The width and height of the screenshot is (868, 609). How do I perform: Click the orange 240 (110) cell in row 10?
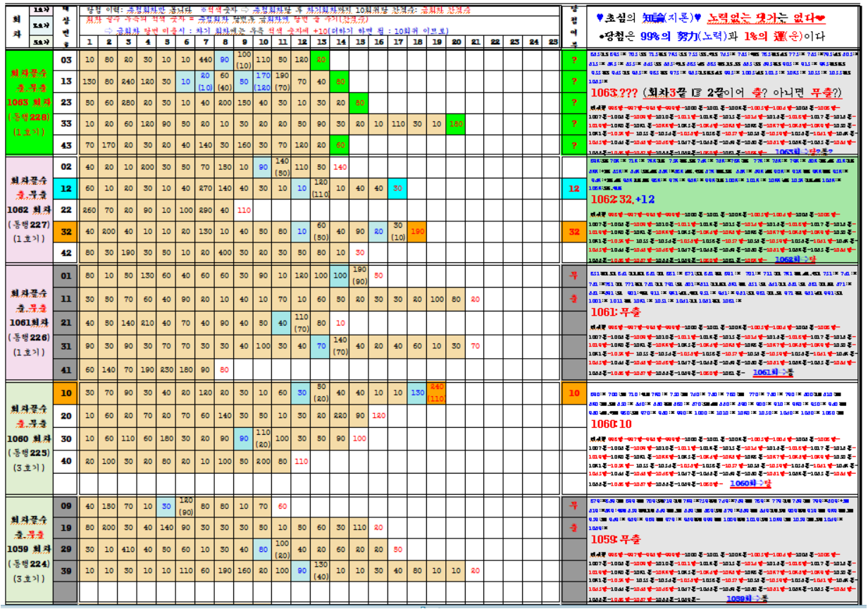click(436, 393)
